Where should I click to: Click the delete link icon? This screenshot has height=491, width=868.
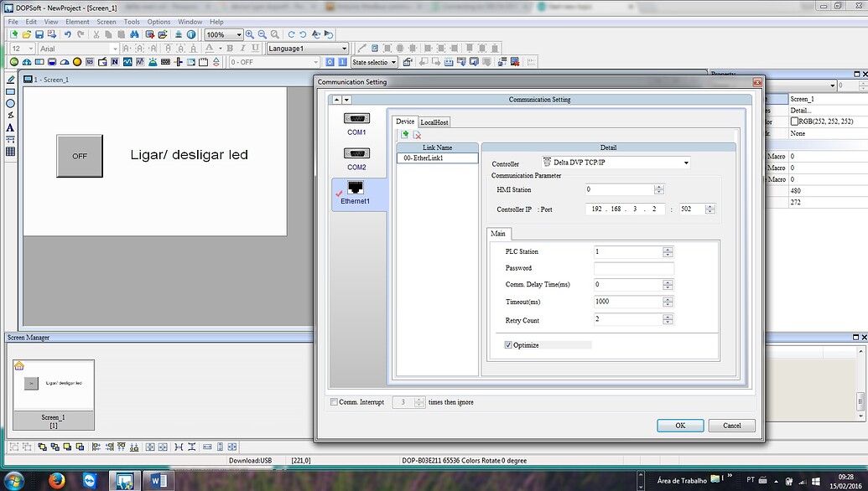pos(417,134)
